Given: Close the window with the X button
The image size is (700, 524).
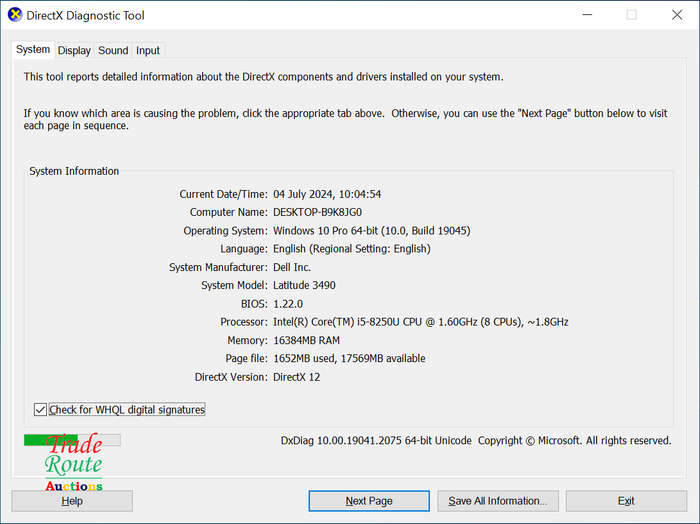Looking at the screenshot, I should tap(677, 15).
